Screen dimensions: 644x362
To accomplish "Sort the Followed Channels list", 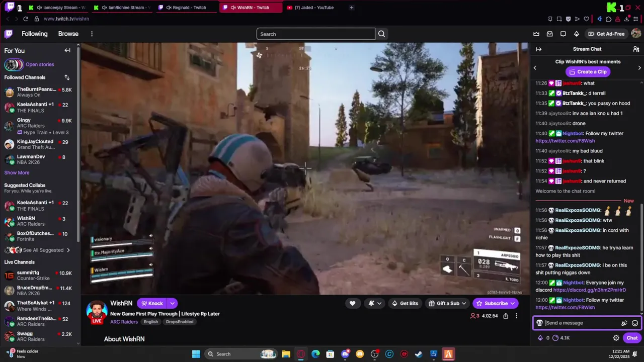I will coord(67,77).
